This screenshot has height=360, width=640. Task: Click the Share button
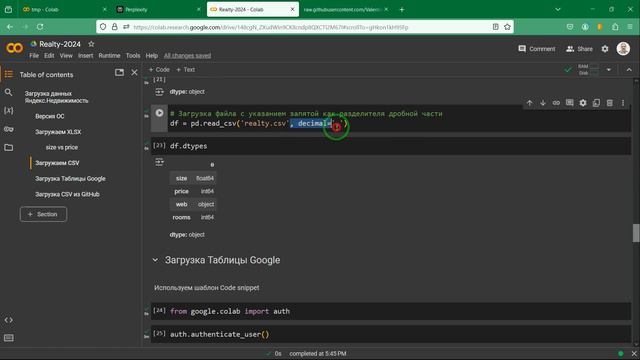[579, 49]
